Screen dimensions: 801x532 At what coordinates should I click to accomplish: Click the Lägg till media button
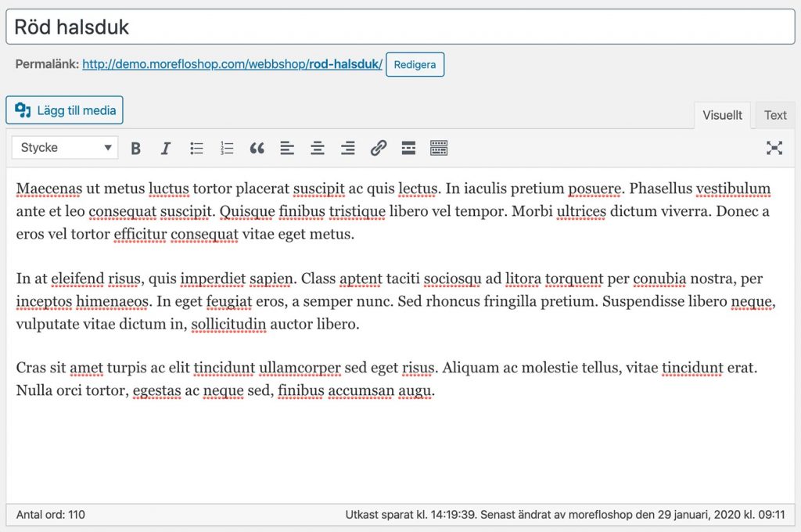pos(64,110)
